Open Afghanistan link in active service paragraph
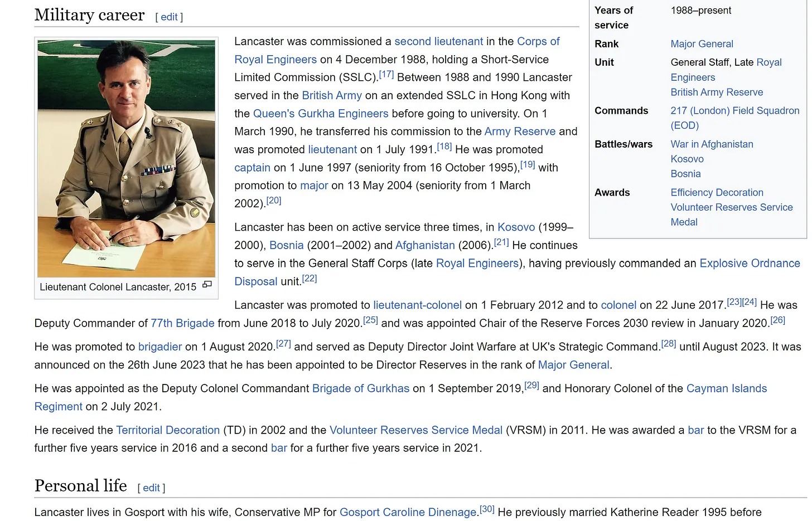The image size is (812, 521). click(x=425, y=245)
